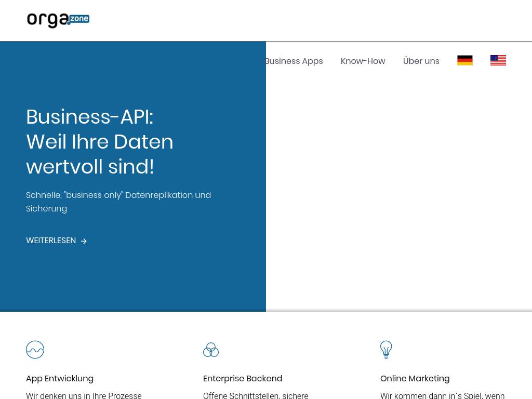Image resolution: width=532 pixels, height=399 pixels.
Task: Click the Business-API headline text
Action: point(100,142)
